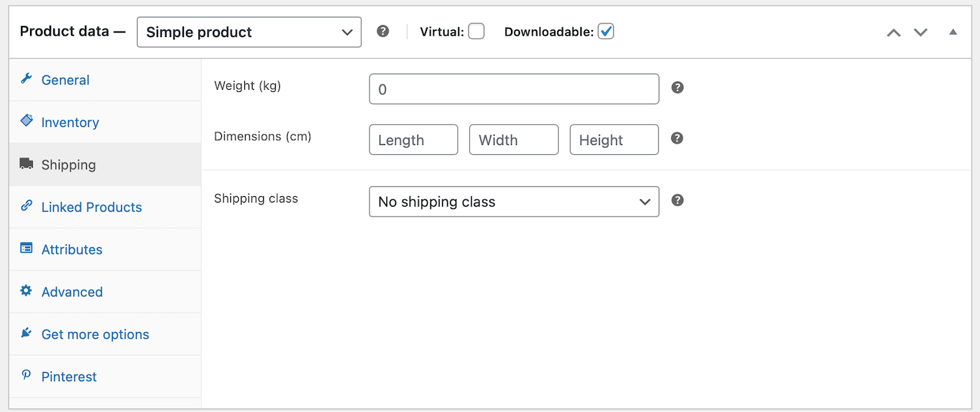
Task: Uncheck the Downloadable option
Action: 605,31
